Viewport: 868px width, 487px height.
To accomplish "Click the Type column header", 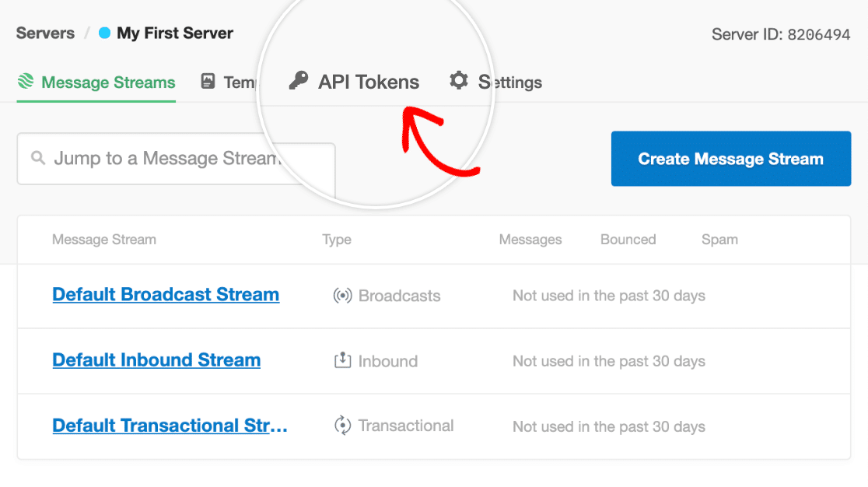I will coord(337,240).
